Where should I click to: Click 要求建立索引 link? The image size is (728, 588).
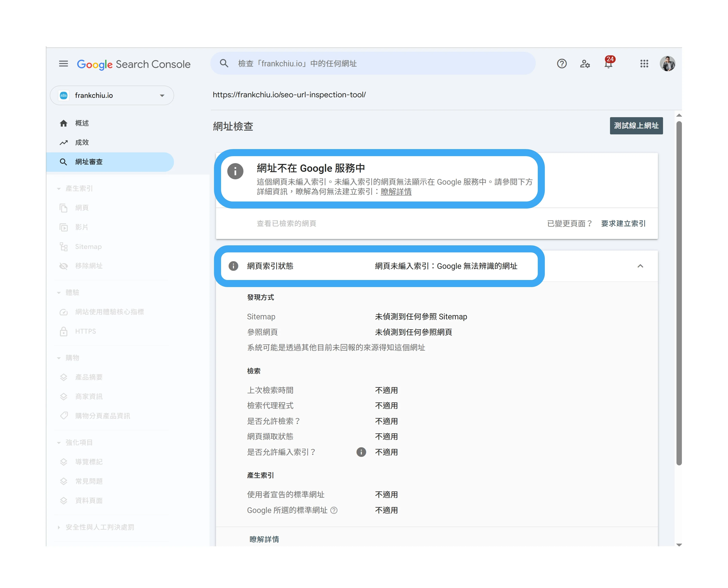tap(623, 224)
